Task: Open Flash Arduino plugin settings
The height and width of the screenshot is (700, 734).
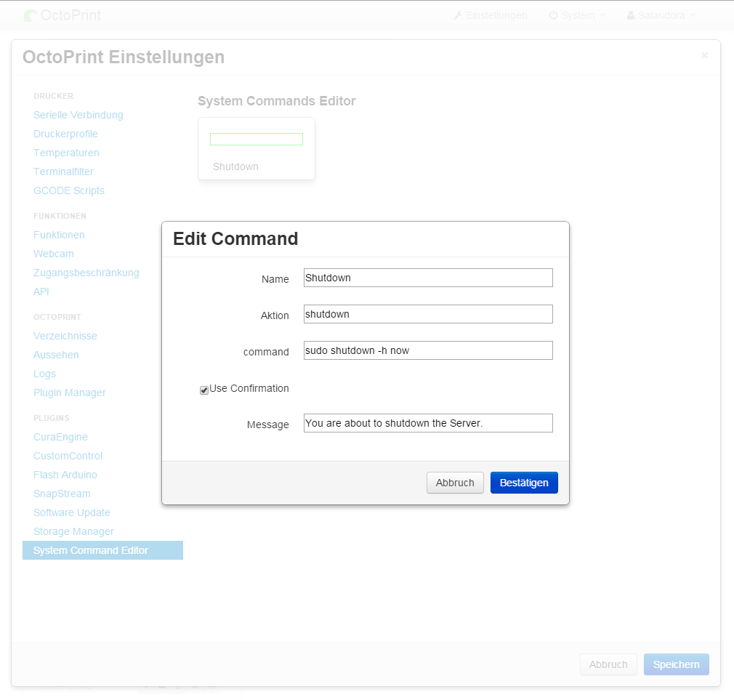Action: pyautogui.click(x=65, y=475)
